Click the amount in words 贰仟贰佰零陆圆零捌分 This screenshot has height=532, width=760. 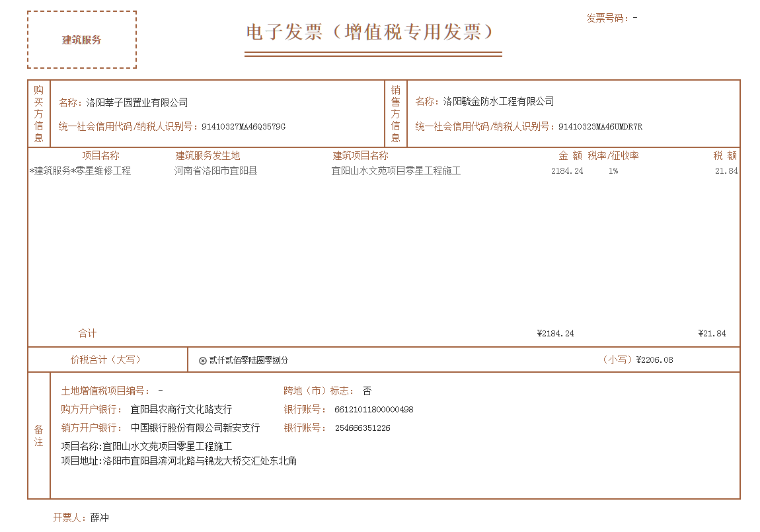pyautogui.click(x=248, y=361)
